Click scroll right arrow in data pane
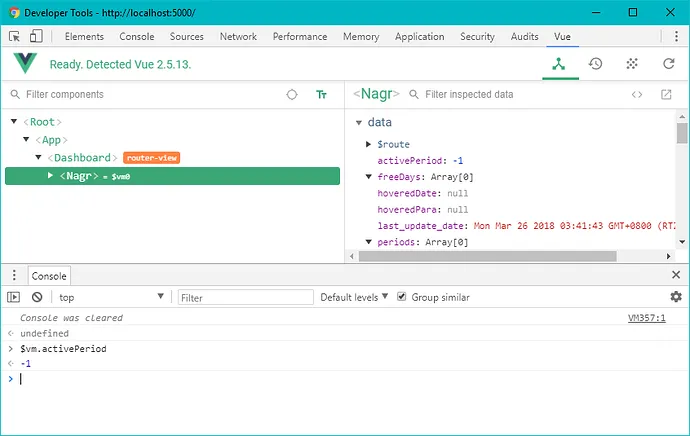This screenshot has height=436, width=690. click(668, 256)
